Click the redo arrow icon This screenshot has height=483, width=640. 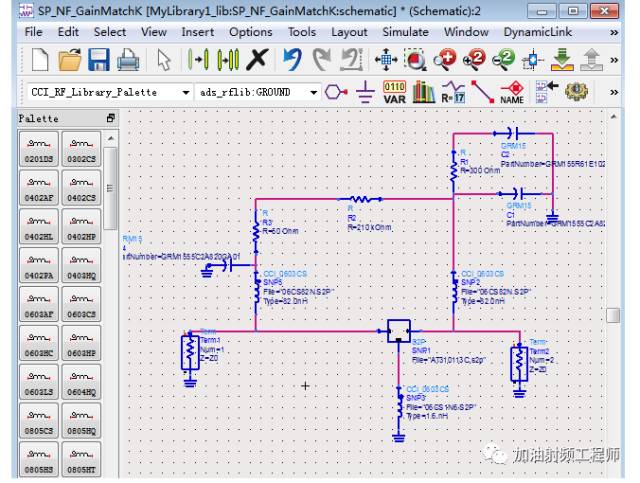click(x=322, y=60)
